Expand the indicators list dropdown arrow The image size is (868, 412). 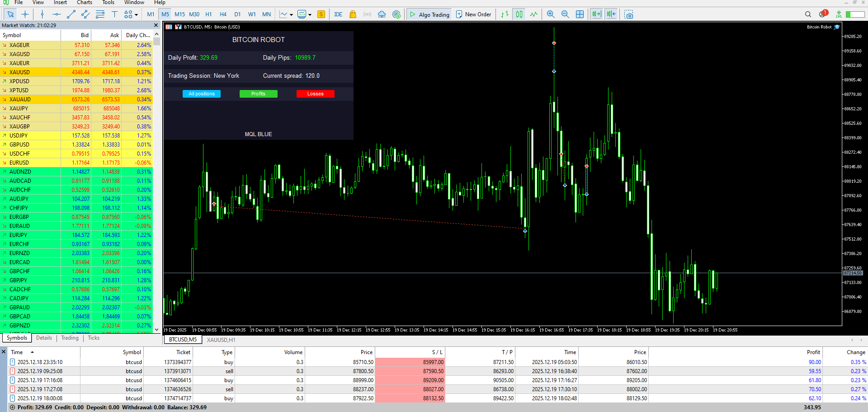tap(310, 14)
